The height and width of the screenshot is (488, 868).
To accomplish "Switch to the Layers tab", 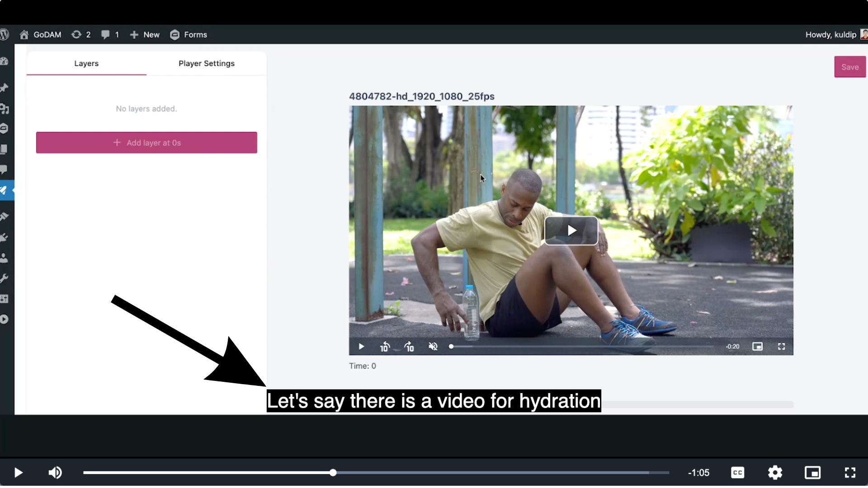I will pyautogui.click(x=86, y=63).
